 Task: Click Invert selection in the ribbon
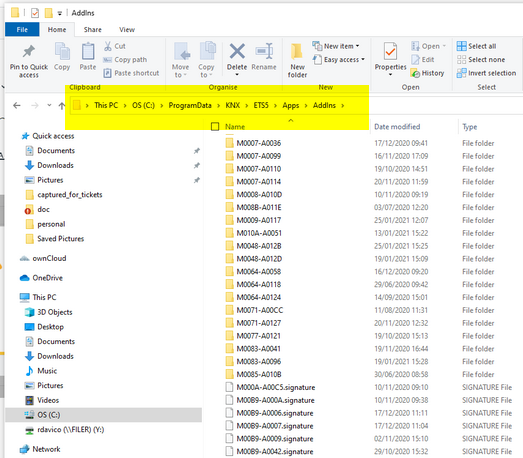[x=486, y=73]
